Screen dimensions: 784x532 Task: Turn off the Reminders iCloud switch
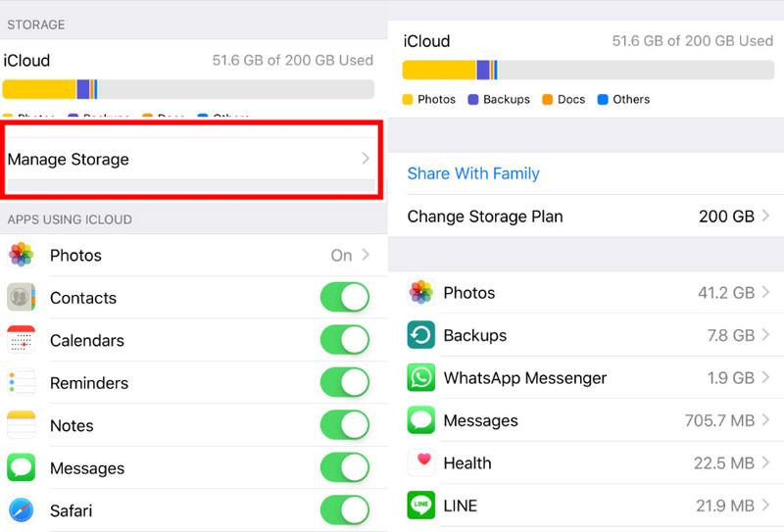344,383
